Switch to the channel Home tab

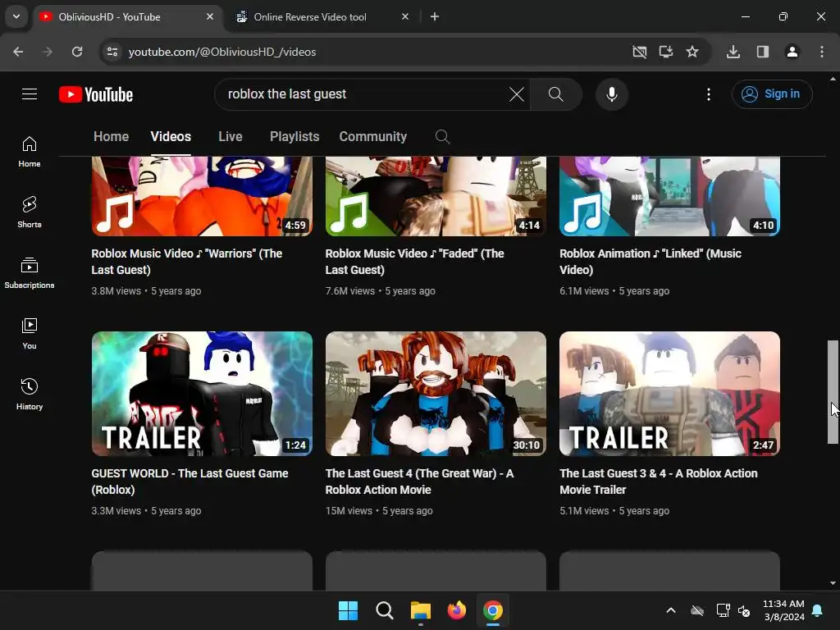[x=111, y=137]
